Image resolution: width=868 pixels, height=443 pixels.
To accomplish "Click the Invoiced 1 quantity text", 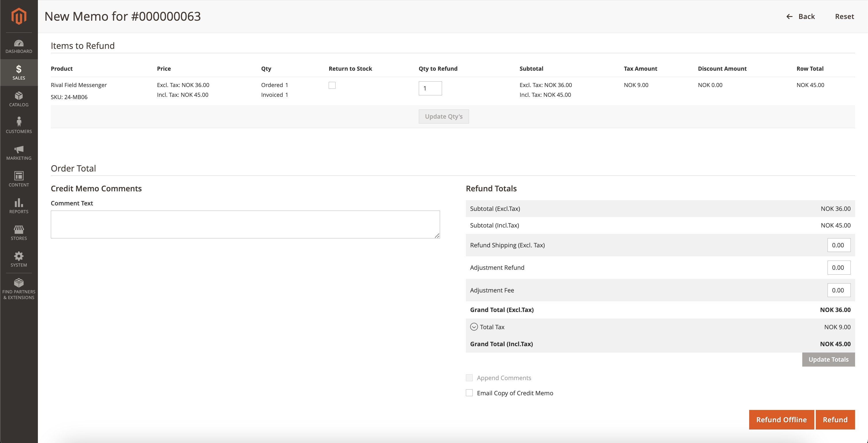I will [x=274, y=95].
